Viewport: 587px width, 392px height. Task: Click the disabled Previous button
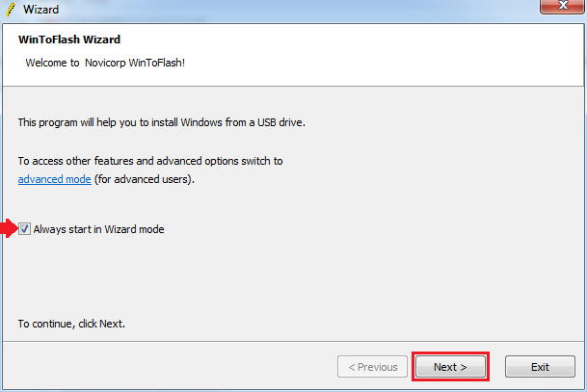coord(372,367)
